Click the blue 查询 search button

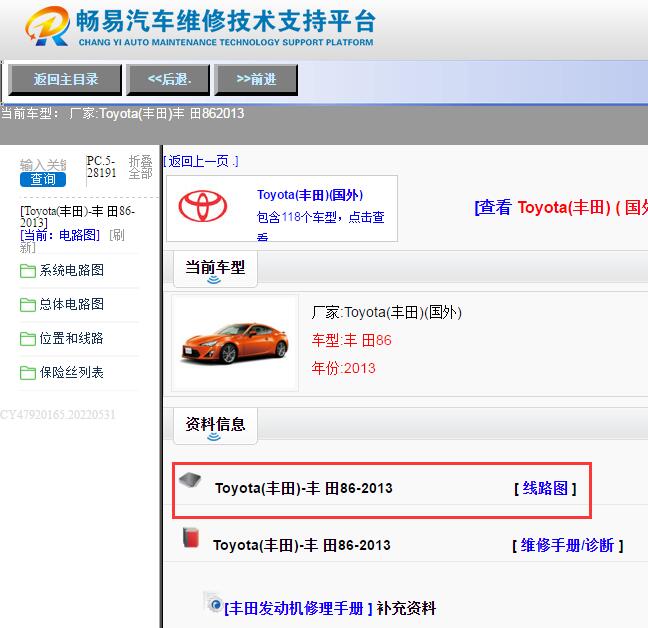pos(43,179)
